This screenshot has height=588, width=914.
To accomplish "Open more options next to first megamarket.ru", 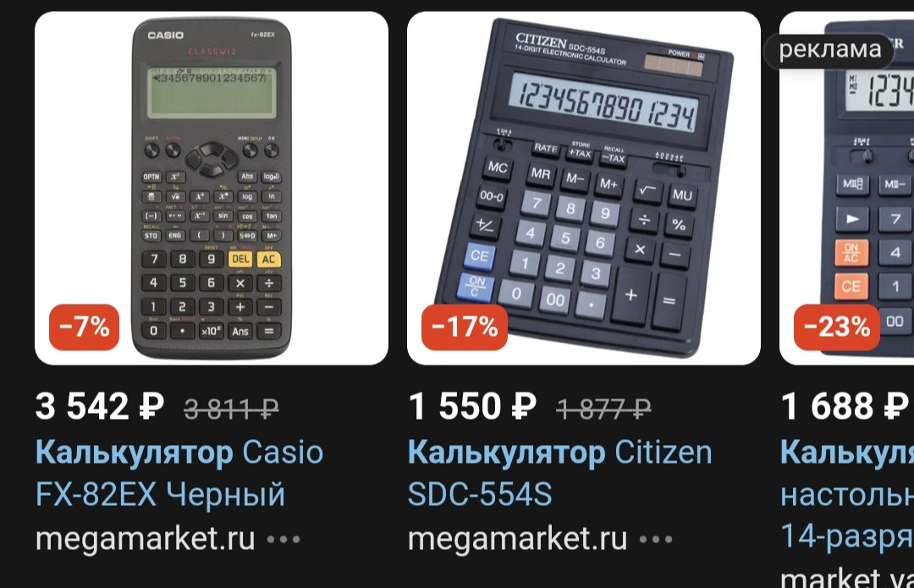I will pos(284,540).
